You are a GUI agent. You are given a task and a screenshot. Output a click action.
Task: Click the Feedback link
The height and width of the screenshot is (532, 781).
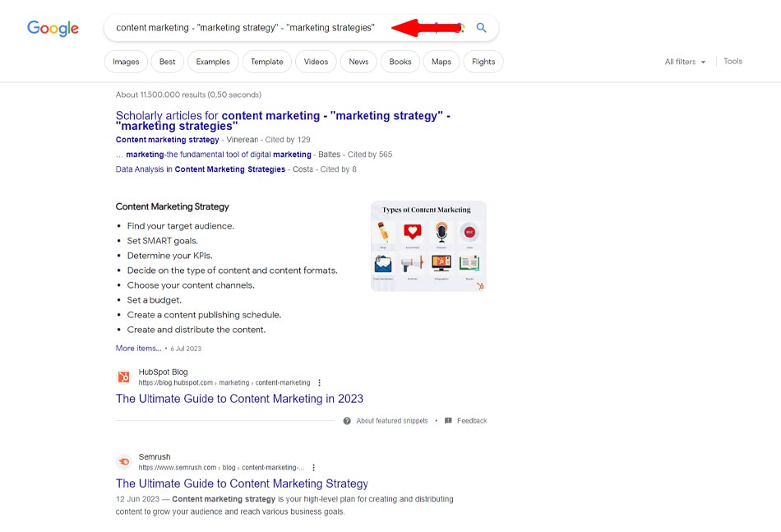point(472,421)
